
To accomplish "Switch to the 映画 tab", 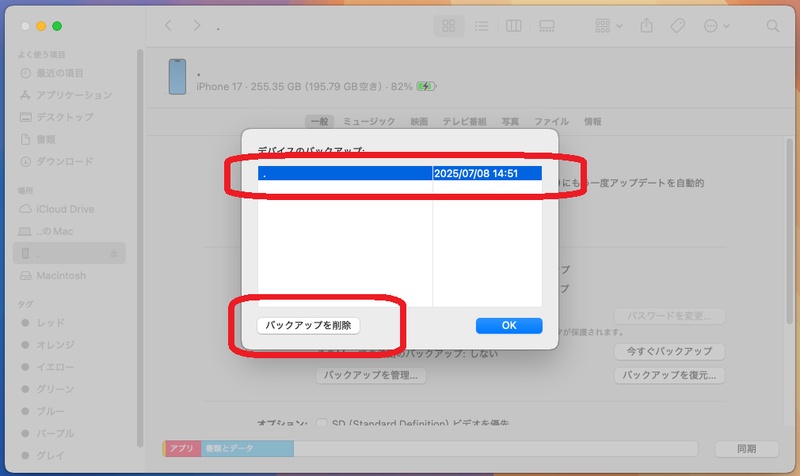I will [x=419, y=121].
